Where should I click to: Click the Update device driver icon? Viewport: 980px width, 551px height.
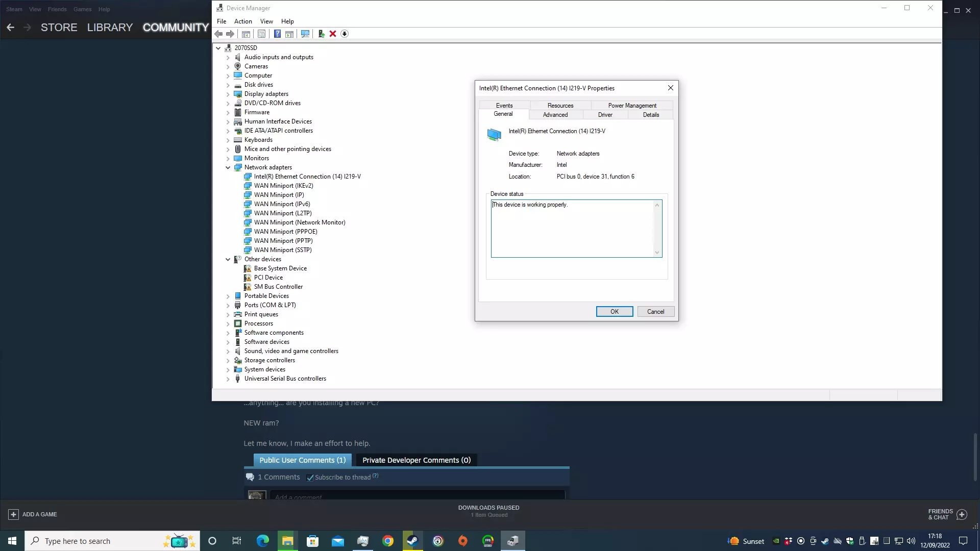pyautogui.click(x=321, y=34)
